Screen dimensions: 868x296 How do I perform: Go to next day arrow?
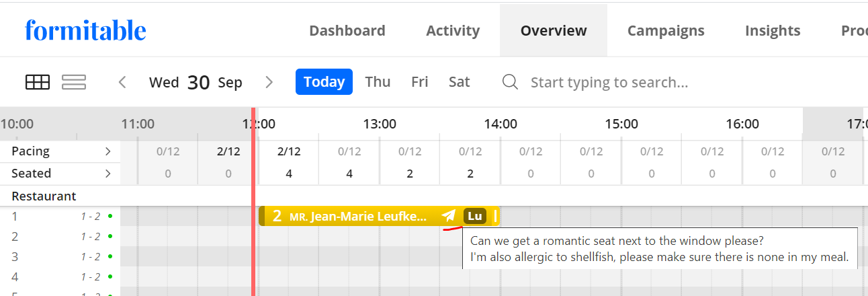269,82
